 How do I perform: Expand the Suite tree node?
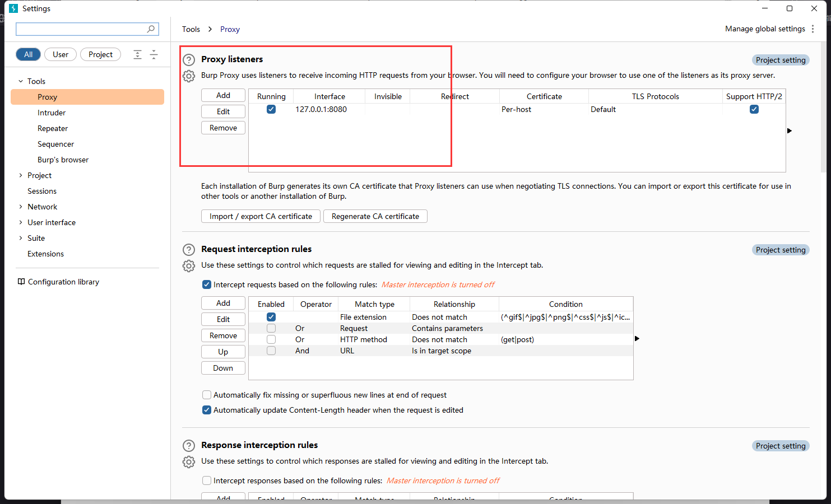pyautogui.click(x=21, y=238)
